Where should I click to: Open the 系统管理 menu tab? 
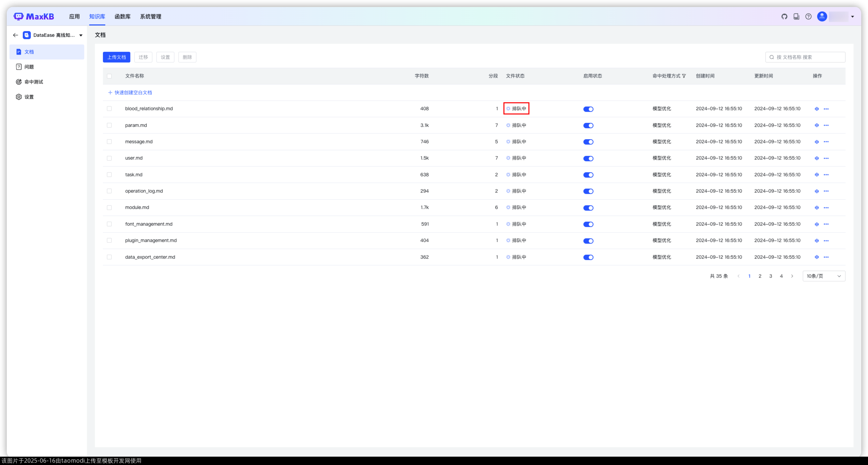[x=150, y=16]
